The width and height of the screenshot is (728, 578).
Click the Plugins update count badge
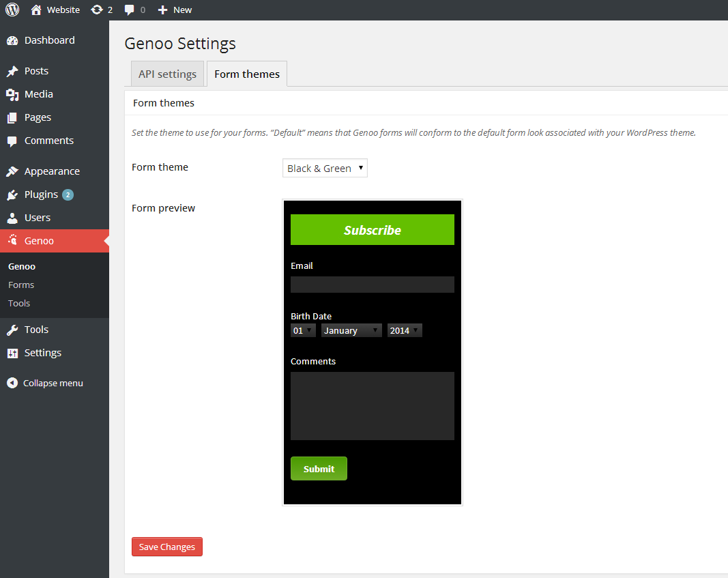pos(68,194)
